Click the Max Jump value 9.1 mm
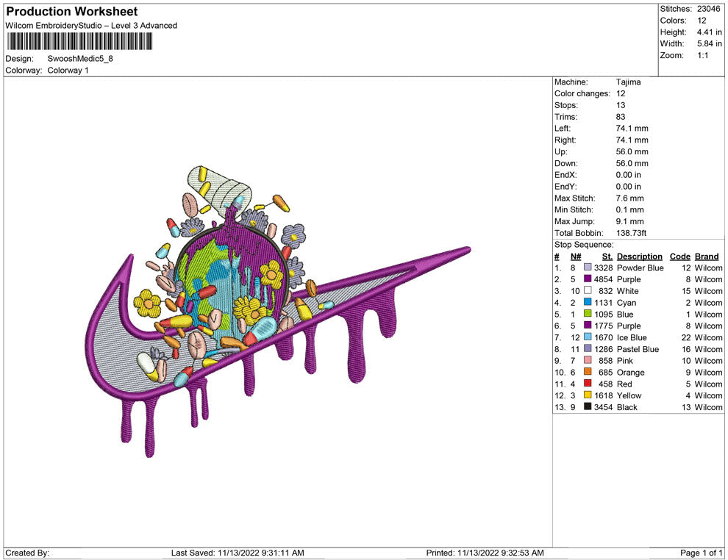The image size is (728, 560). [x=630, y=221]
